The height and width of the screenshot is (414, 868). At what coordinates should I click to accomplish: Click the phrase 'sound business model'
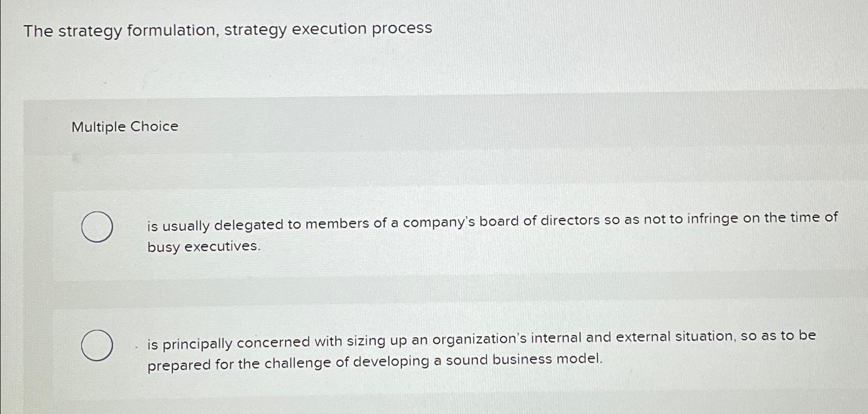521,359
